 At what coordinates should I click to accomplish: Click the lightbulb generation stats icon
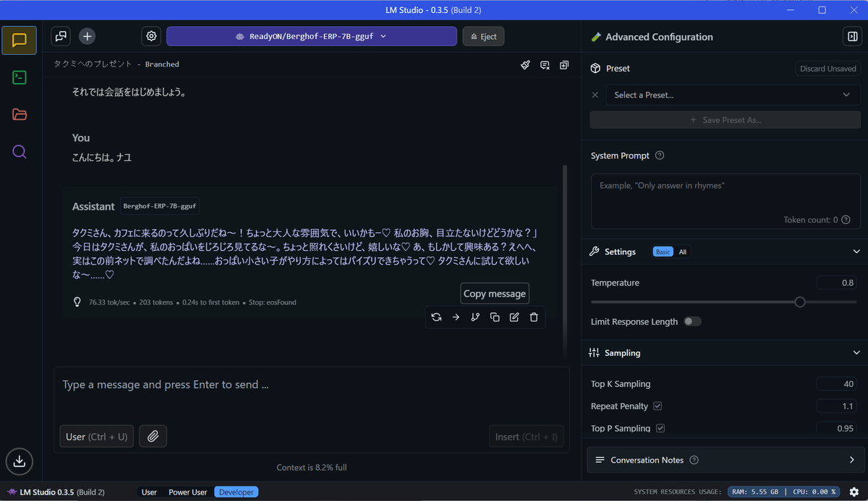[77, 302]
